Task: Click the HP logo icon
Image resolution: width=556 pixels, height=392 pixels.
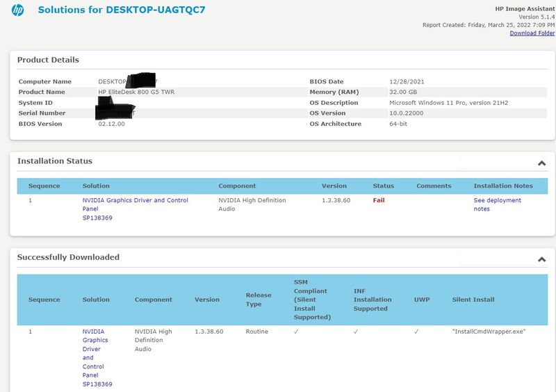Action: point(18,10)
